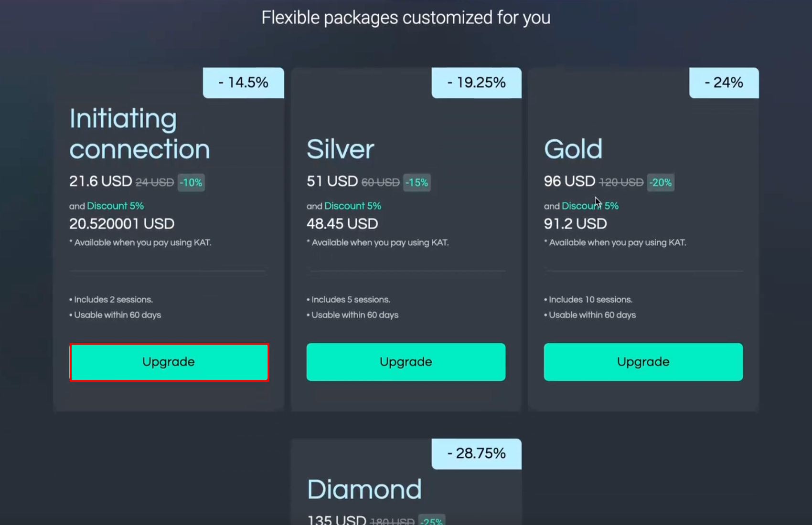The image size is (812, 525).
Task: Select the -24% badge on Gold card
Action: tap(724, 83)
